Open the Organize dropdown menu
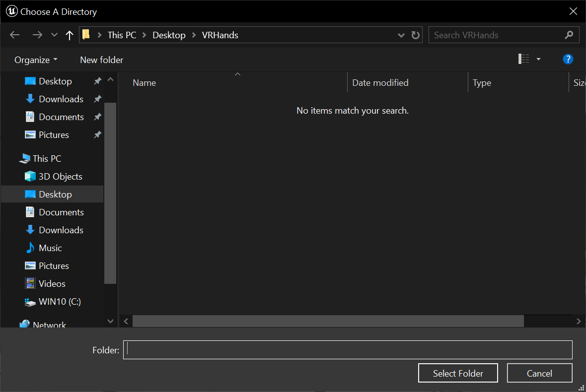The height and width of the screenshot is (392, 586). pos(35,60)
